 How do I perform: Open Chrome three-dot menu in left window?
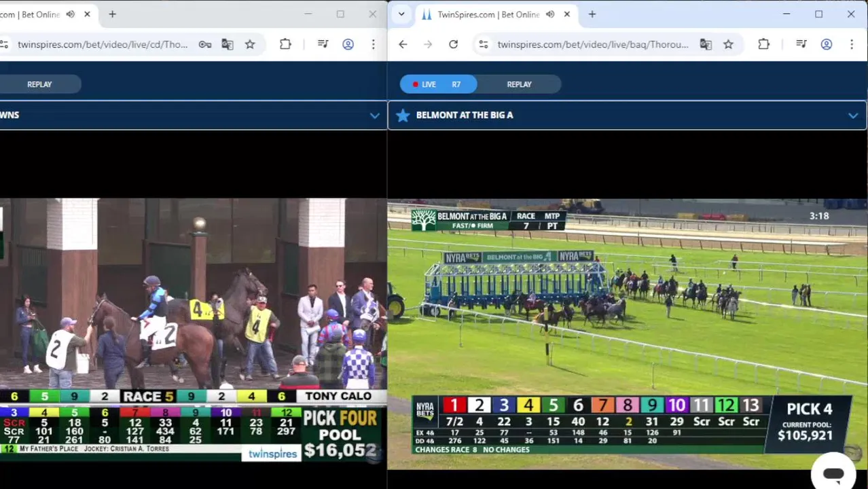(373, 44)
